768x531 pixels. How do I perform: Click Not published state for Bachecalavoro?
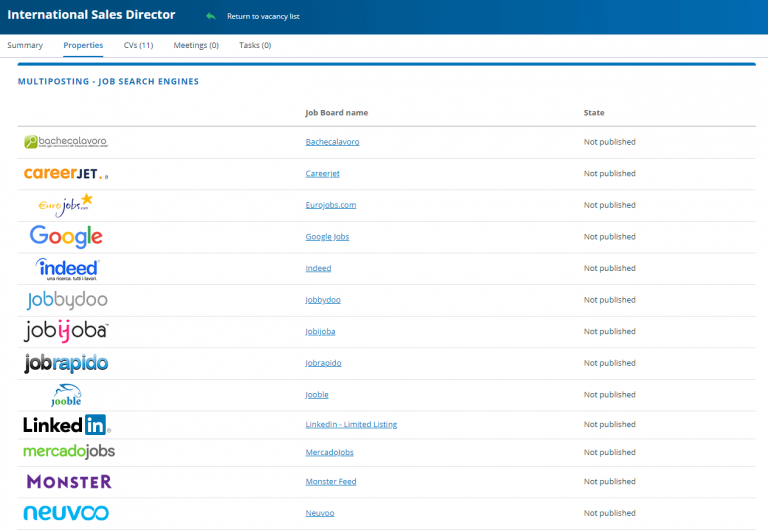click(x=609, y=142)
